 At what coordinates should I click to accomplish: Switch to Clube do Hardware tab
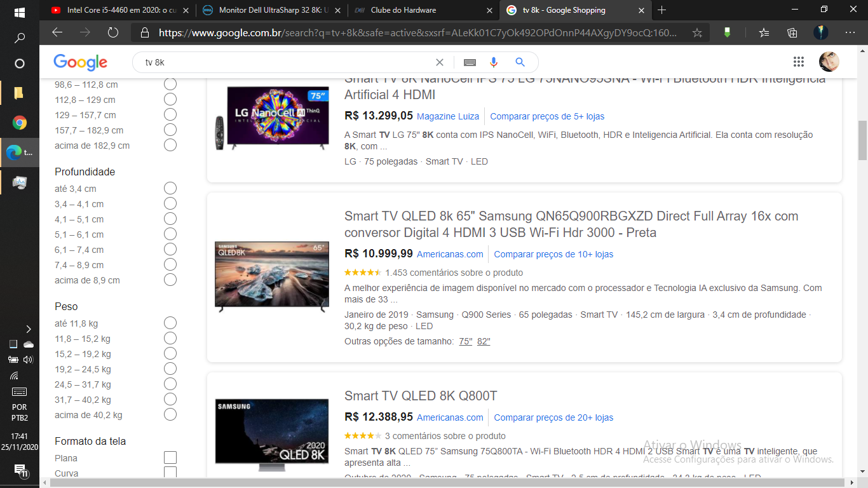(424, 10)
